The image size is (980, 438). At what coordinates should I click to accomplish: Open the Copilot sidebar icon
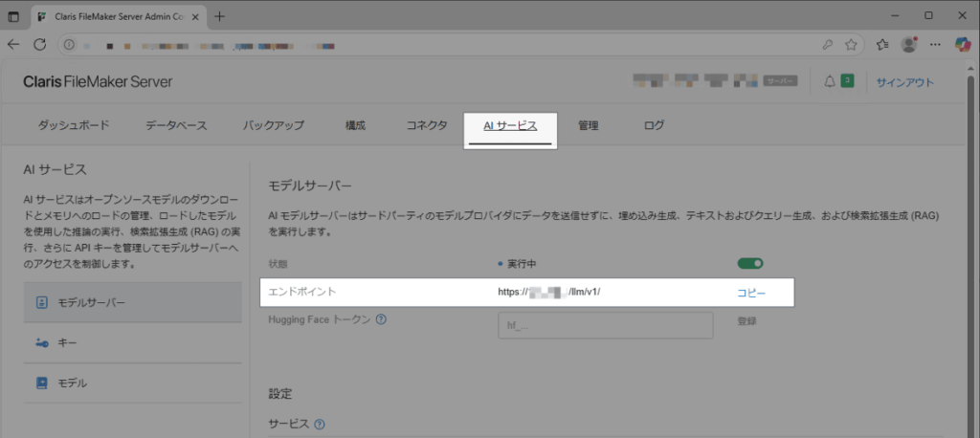[x=963, y=44]
